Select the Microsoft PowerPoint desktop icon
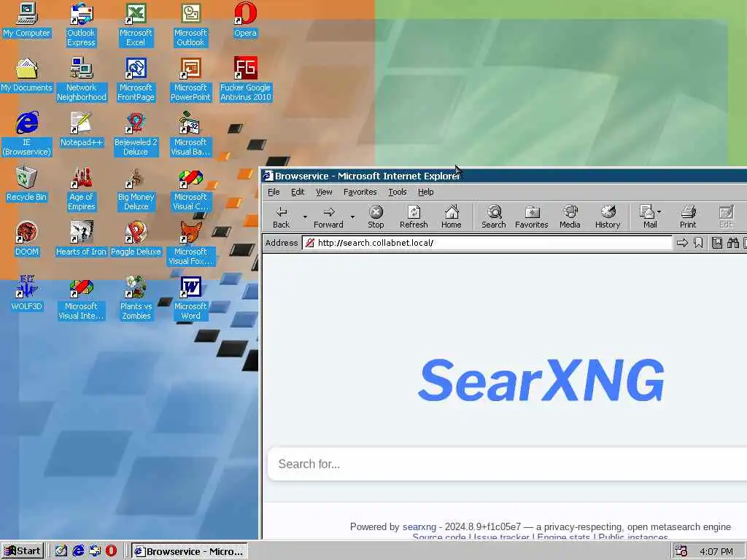This screenshot has width=747, height=560. (190, 79)
